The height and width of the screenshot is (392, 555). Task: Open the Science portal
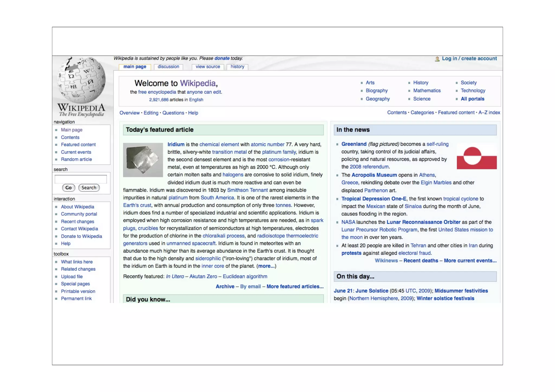tap(422, 99)
